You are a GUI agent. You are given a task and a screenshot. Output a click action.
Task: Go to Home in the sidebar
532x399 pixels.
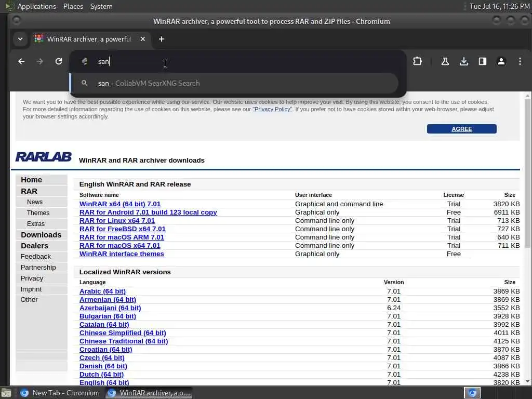(31, 180)
